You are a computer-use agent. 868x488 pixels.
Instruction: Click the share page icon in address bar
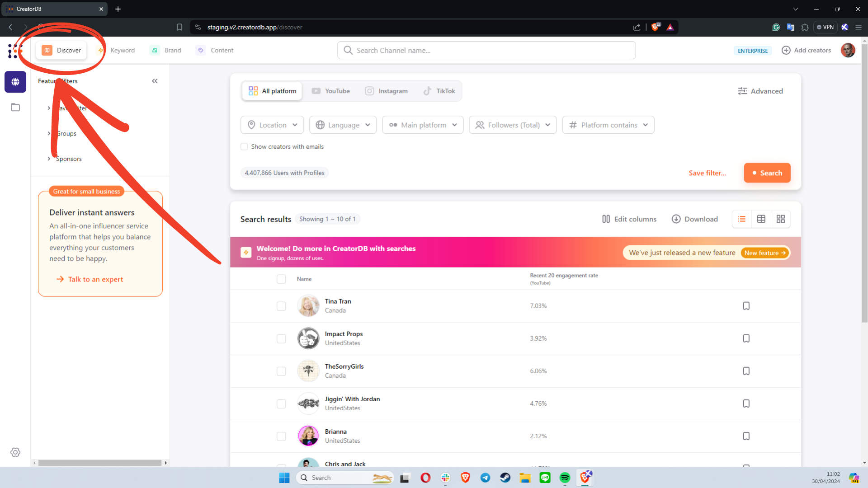coord(637,27)
